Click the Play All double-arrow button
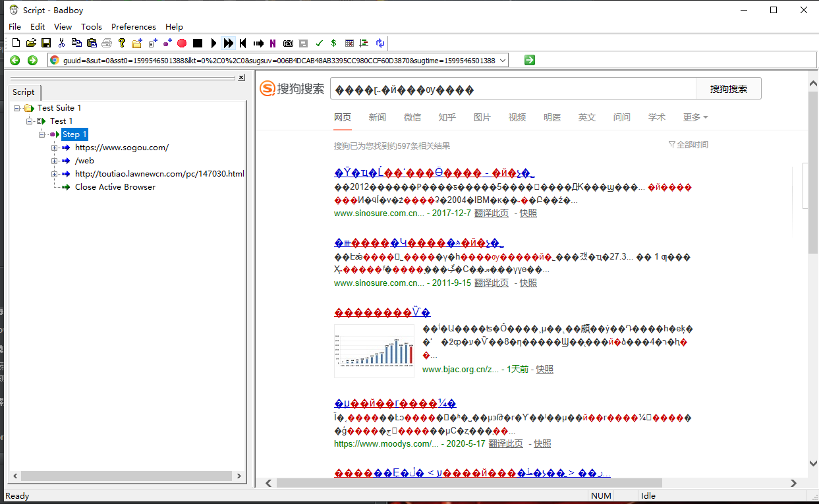The height and width of the screenshot is (504, 819). (229, 43)
